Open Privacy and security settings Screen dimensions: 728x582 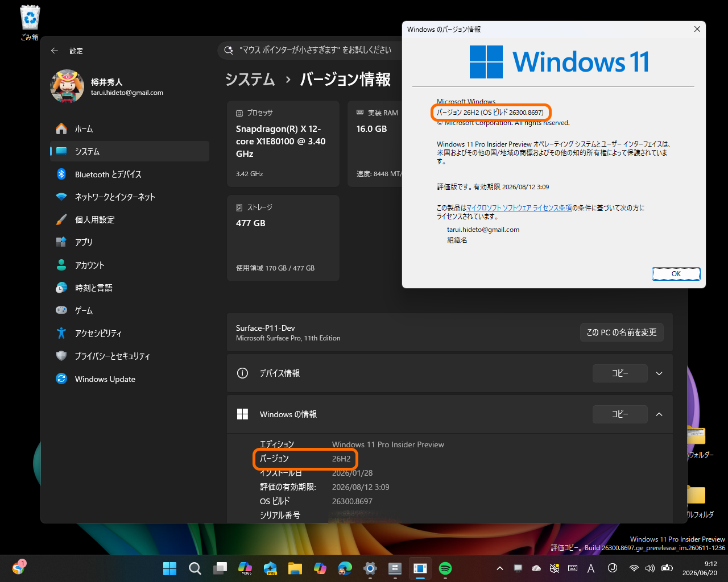click(x=130, y=356)
